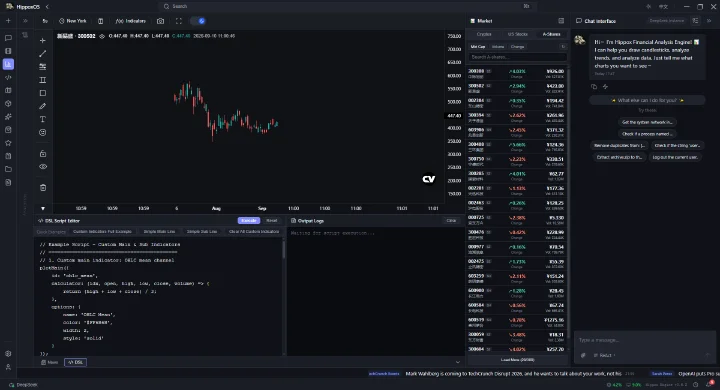Toggle the blue switch in chart toolbar
The image size is (720, 390).
198,21
